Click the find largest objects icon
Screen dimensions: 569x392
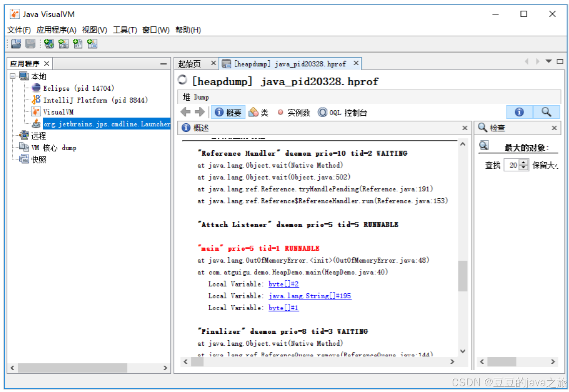(x=484, y=146)
